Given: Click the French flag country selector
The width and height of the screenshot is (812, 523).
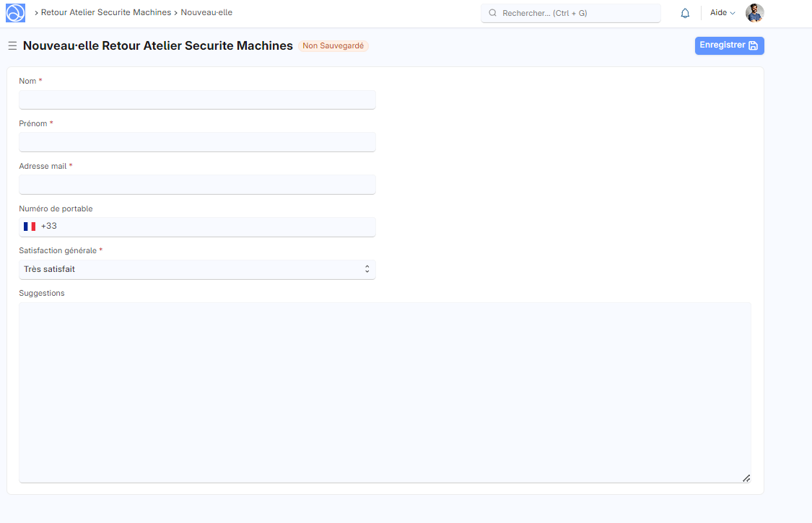Looking at the screenshot, I should tap(30, 227).
